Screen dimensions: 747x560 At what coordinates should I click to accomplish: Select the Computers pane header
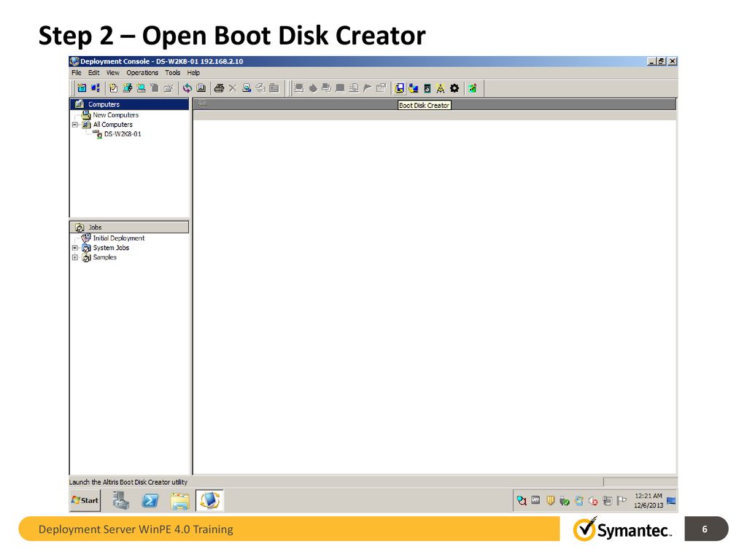coord(130,104)
